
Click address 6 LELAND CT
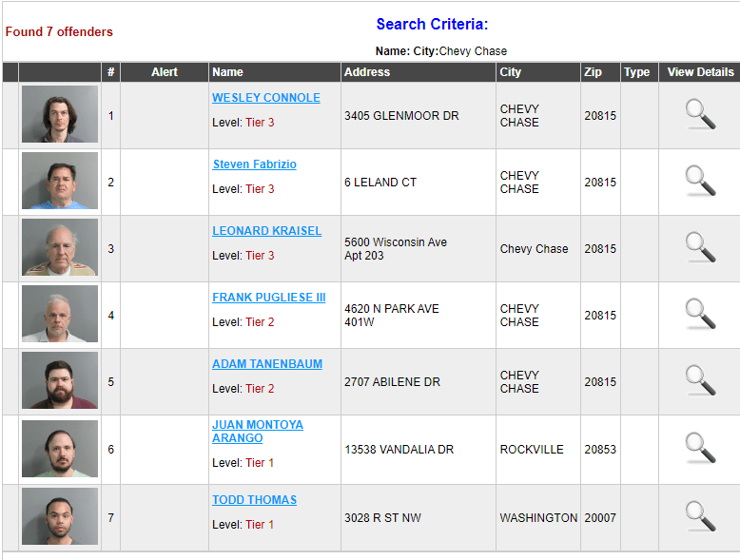click(380, 183)
